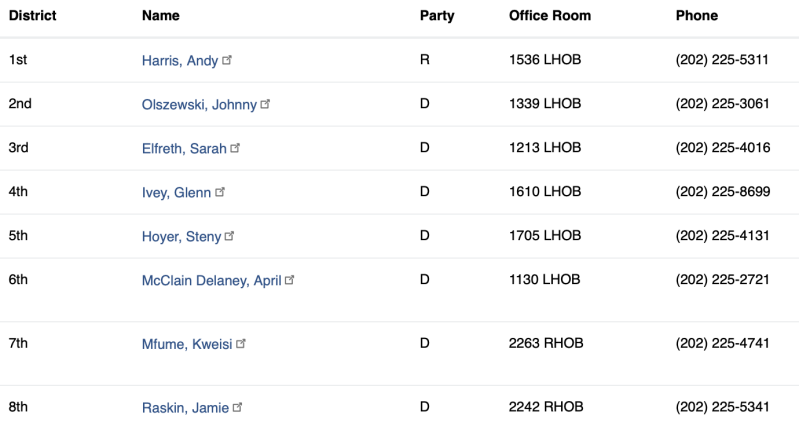Click the Party column header
799x434 pixels.
437,16
